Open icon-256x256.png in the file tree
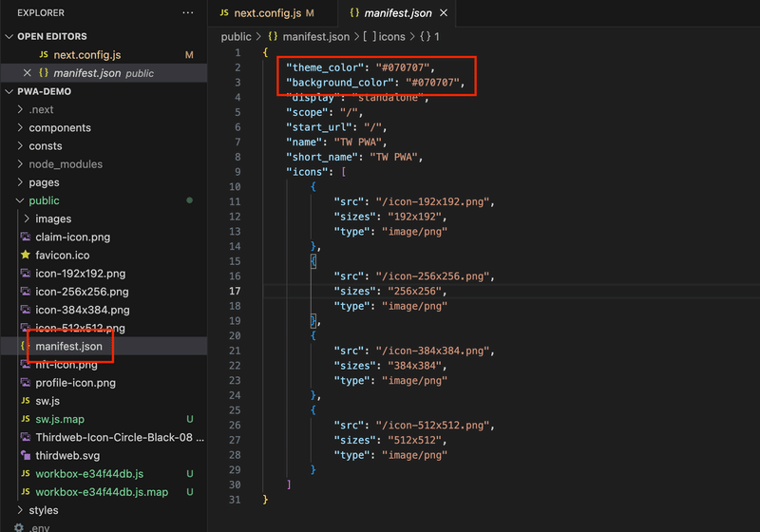This screenshot has width=760, height=532. pyautogui.click(x=82, y=292)
